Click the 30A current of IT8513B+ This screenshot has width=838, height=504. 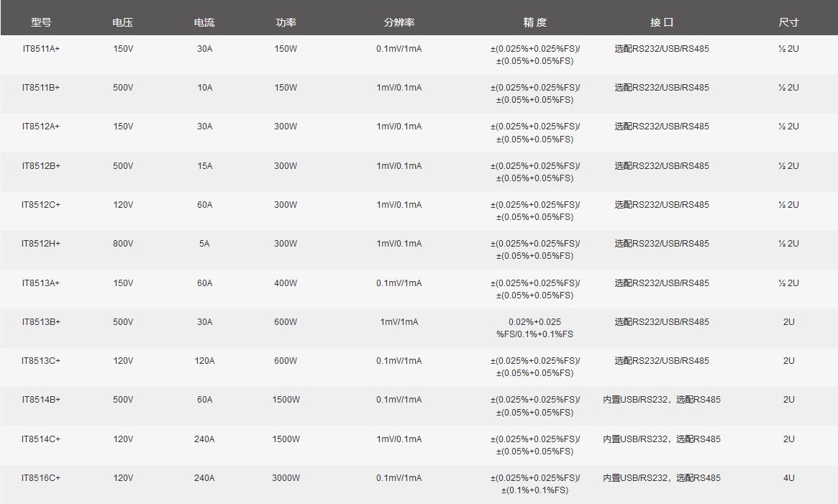[205, 322]
